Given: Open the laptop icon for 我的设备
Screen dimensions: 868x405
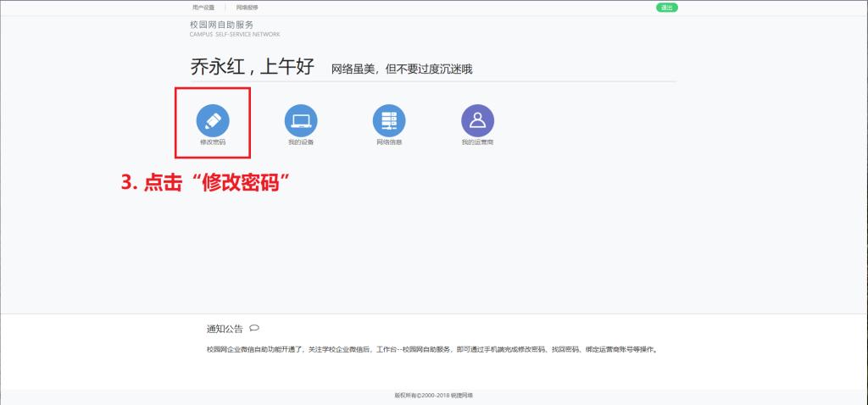Looking at the screenshot, I should click(301, 120).
